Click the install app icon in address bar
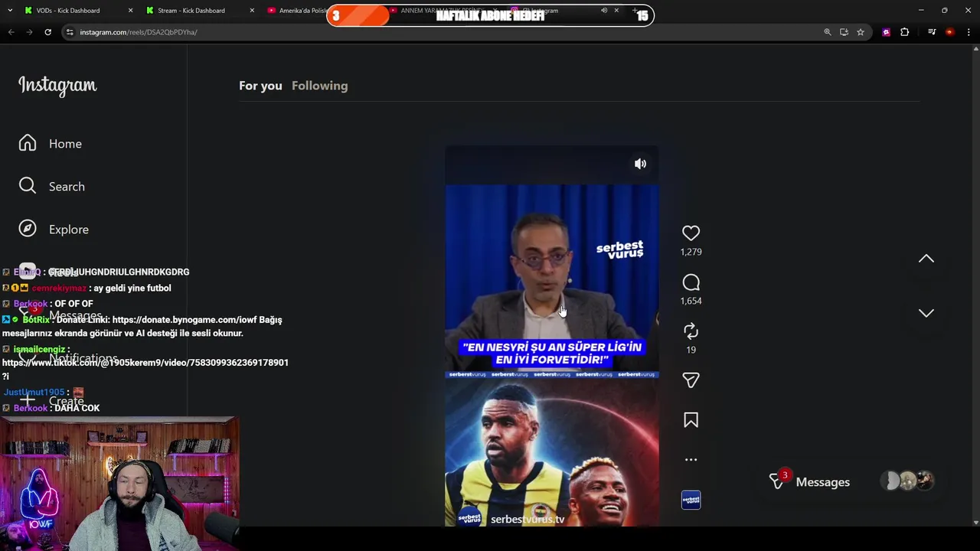 pos(844,32)
